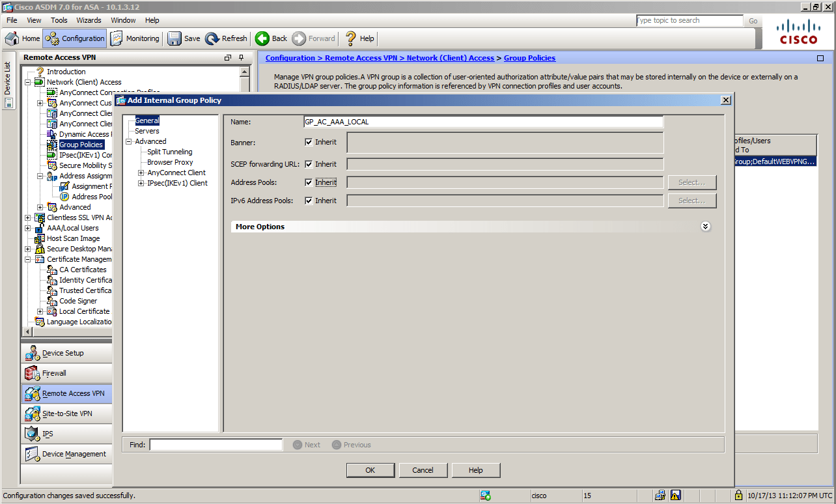Collapse the Address Assignment tree node
The height and width of the screenshot is (504, 836).
click(40, 176)
